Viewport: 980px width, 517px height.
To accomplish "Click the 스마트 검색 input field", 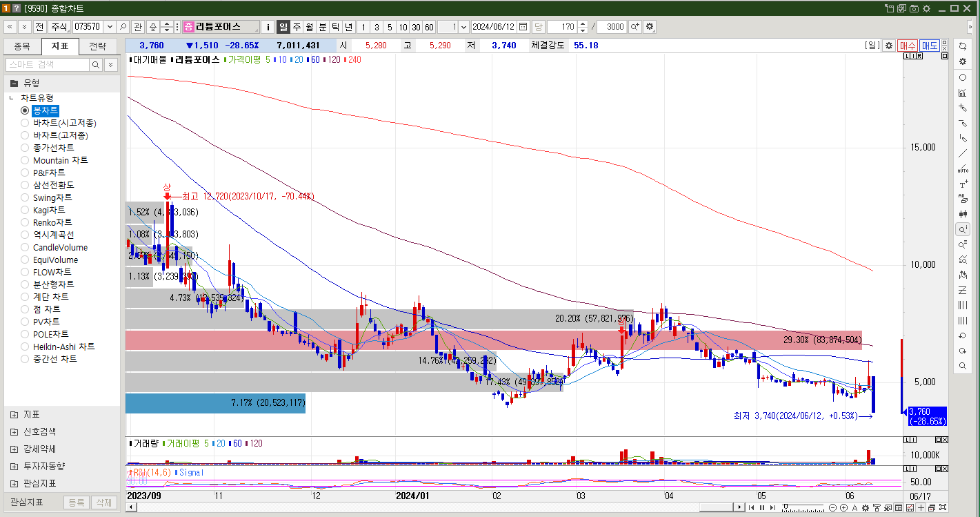I will click(47, 64).
